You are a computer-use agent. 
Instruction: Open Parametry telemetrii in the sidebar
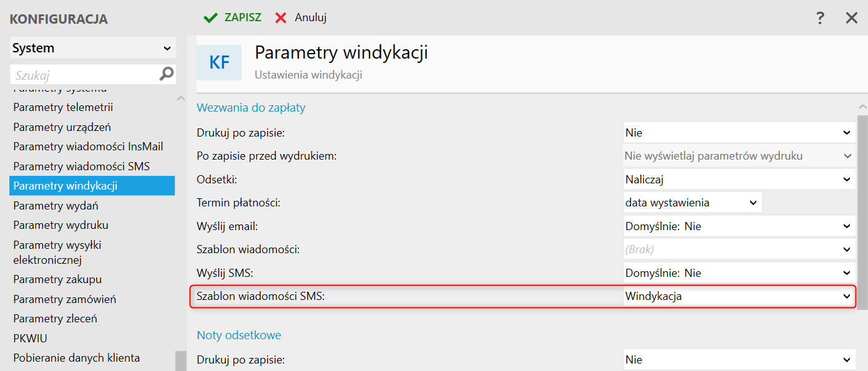point(63,107)
